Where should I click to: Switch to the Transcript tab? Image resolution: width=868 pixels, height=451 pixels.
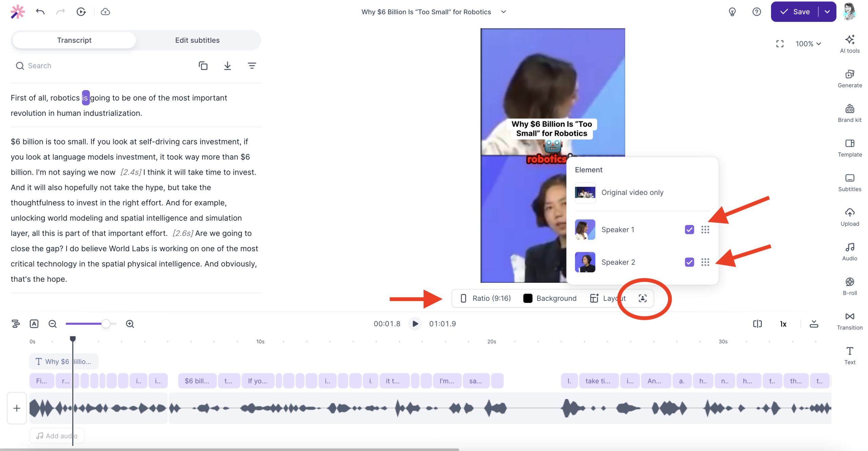[74, 40]
